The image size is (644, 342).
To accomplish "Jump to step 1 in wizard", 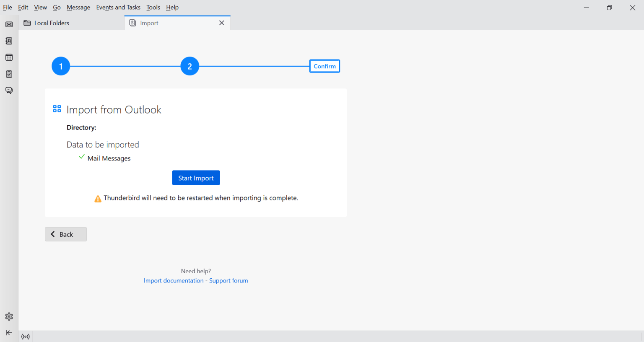I will (61, 66).
